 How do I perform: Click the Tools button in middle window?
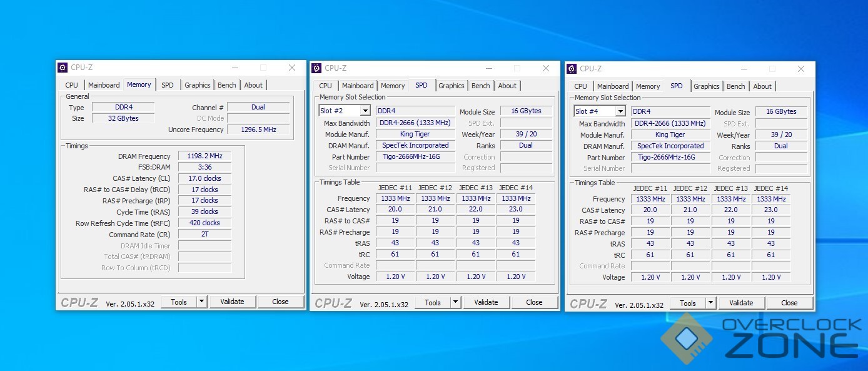[433, 302]
